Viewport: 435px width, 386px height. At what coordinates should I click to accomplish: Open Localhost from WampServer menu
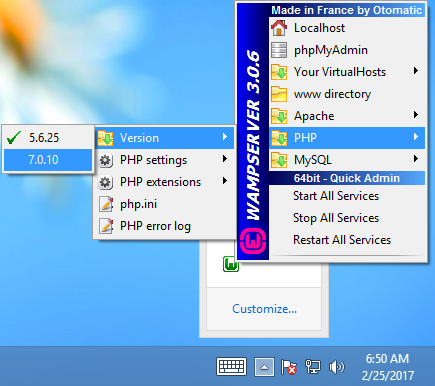[347, 28]
